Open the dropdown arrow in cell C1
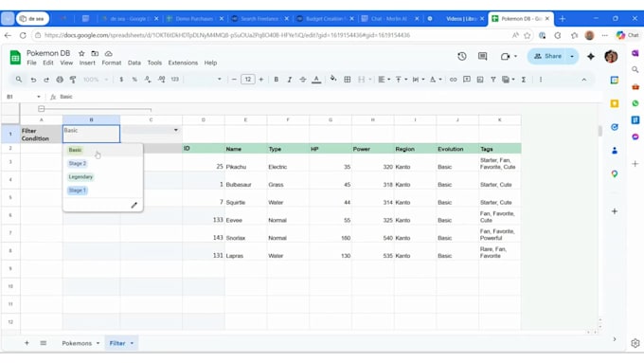 tap(176, 130)
